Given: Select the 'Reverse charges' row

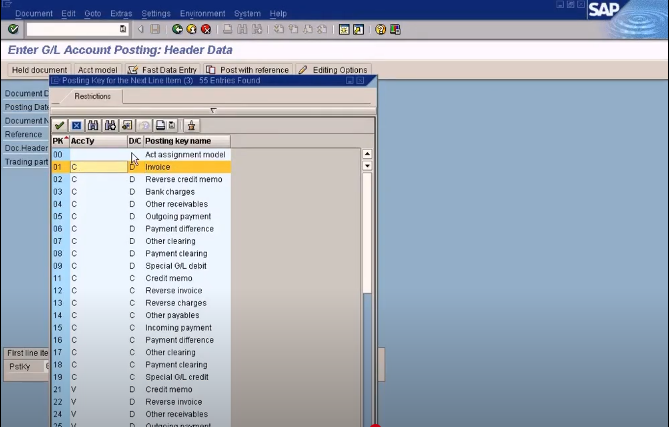Looking at the screenshot, I should click(141, 303).
